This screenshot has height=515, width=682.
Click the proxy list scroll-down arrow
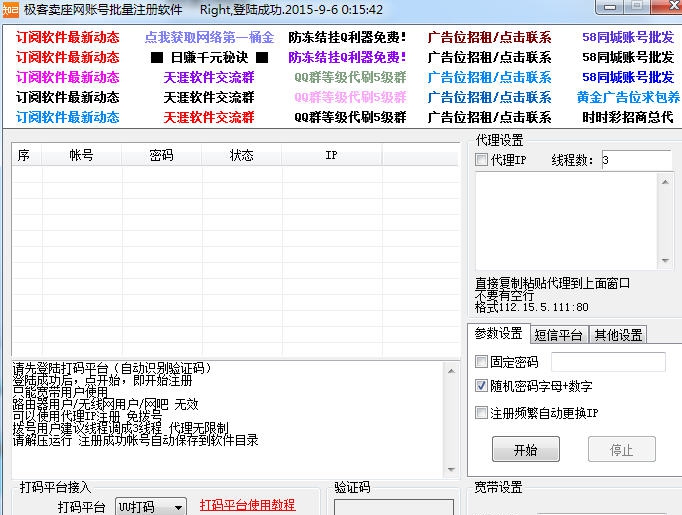(665, 261)
